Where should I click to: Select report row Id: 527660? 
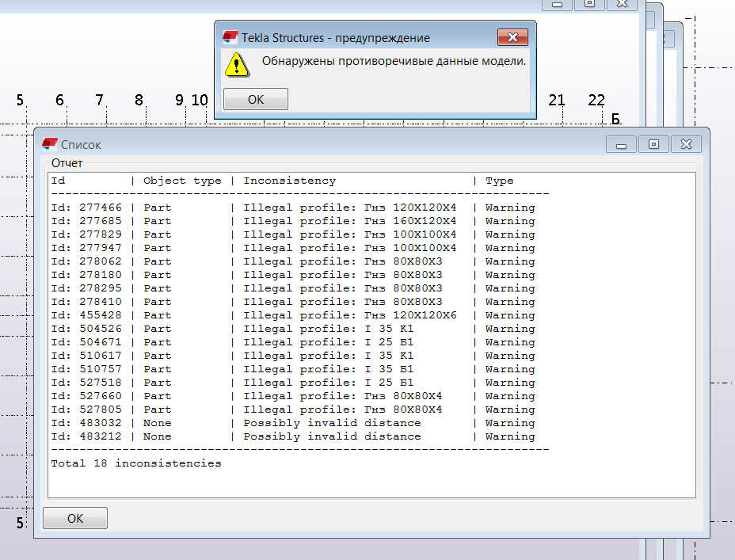click(293, 396)
